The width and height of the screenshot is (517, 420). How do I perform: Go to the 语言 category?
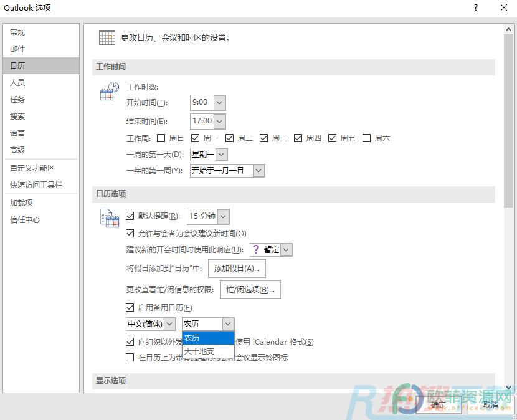(41, 133)
